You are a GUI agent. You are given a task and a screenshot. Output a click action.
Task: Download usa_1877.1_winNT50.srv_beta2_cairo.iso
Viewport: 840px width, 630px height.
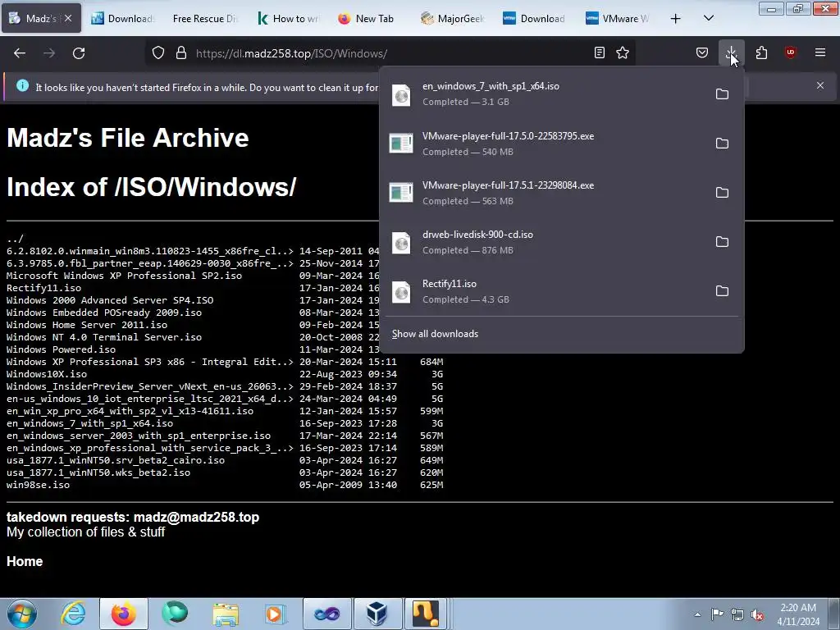(116, 460)
